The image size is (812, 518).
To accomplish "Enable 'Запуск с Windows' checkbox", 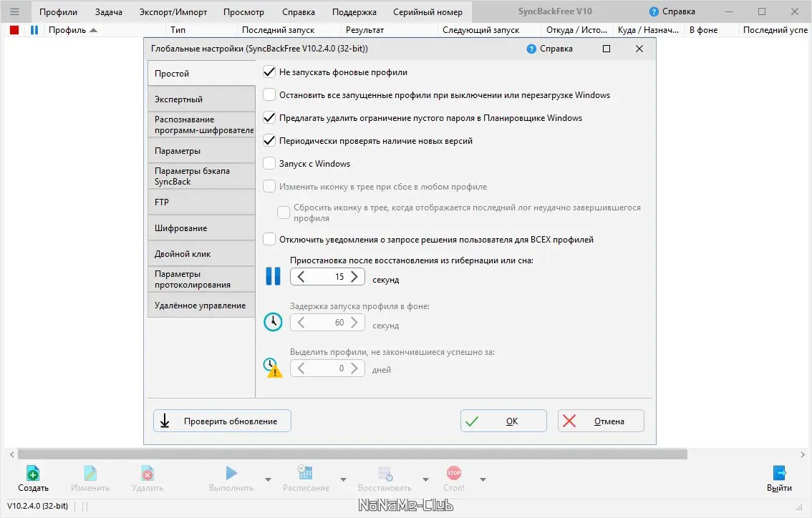I will click(x=269, y=164).
